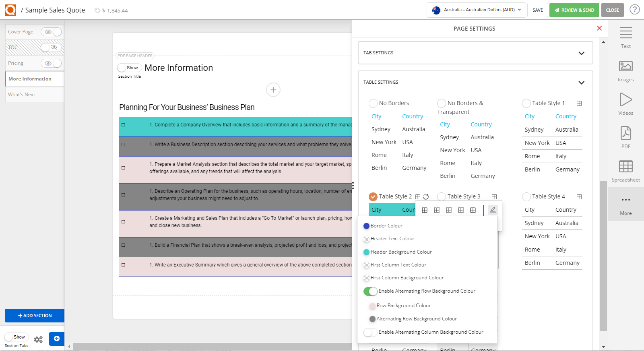
Task: Click the Header Background Colour swatch
Action: point(366,252)
